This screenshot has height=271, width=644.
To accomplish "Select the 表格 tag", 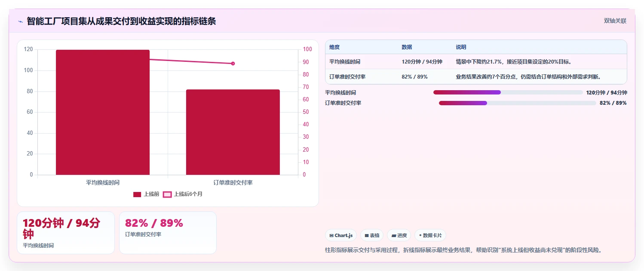I will pos(372,235).
